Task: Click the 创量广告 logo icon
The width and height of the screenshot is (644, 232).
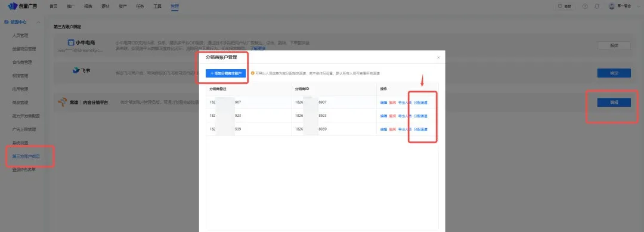Action: 13,6
